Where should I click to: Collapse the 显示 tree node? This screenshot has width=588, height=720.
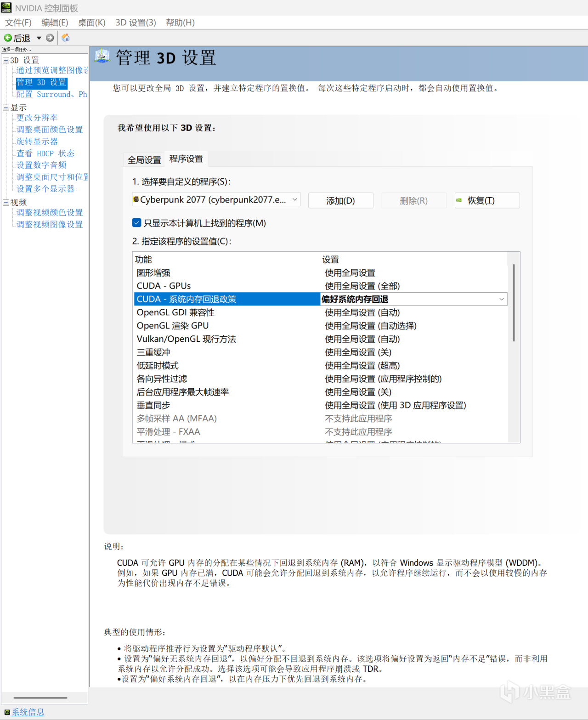pyautogui.click(x=6, y=108)
